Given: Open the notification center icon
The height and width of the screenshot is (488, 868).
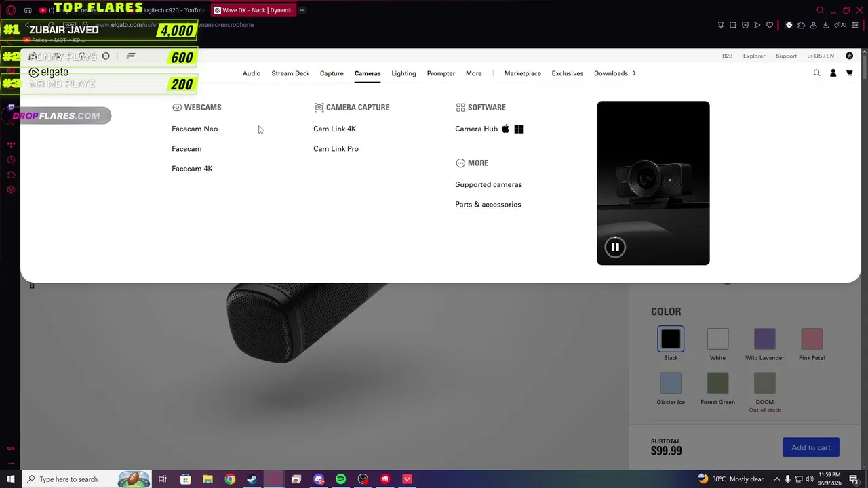Looking at the screenshot, I should (x=854, y=479).
